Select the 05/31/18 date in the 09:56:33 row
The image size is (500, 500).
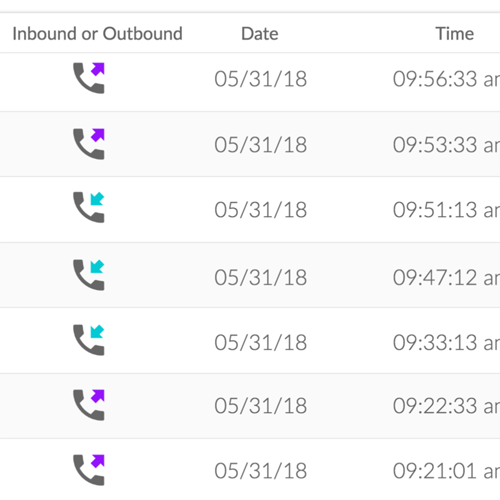261,79
